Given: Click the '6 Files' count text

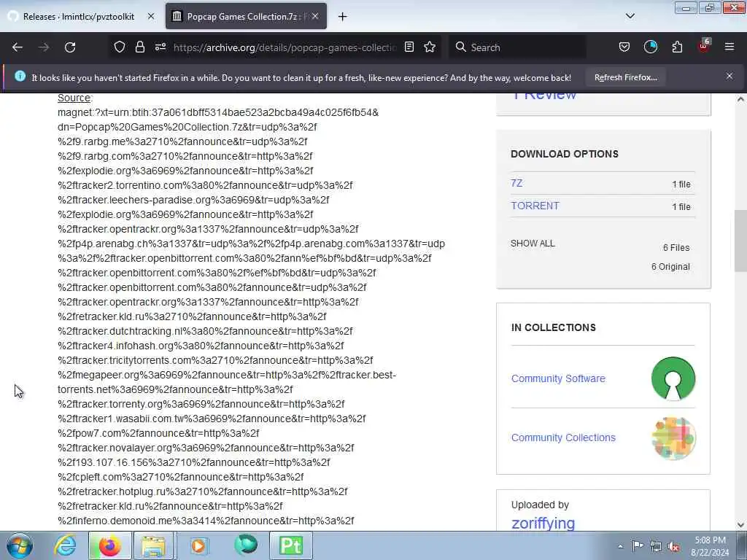Looking at the screenshot, I should 676,248.
